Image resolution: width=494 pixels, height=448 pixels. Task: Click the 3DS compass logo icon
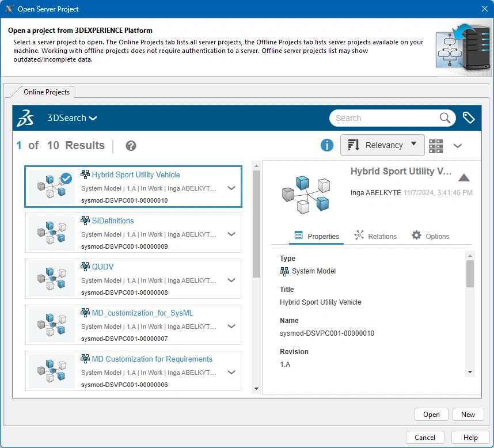coord(25,118)
